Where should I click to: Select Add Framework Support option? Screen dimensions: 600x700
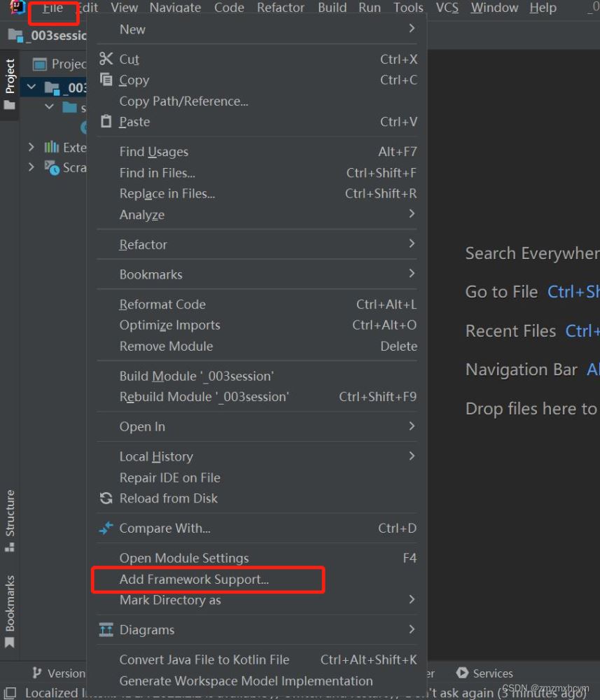pos(194,580)
